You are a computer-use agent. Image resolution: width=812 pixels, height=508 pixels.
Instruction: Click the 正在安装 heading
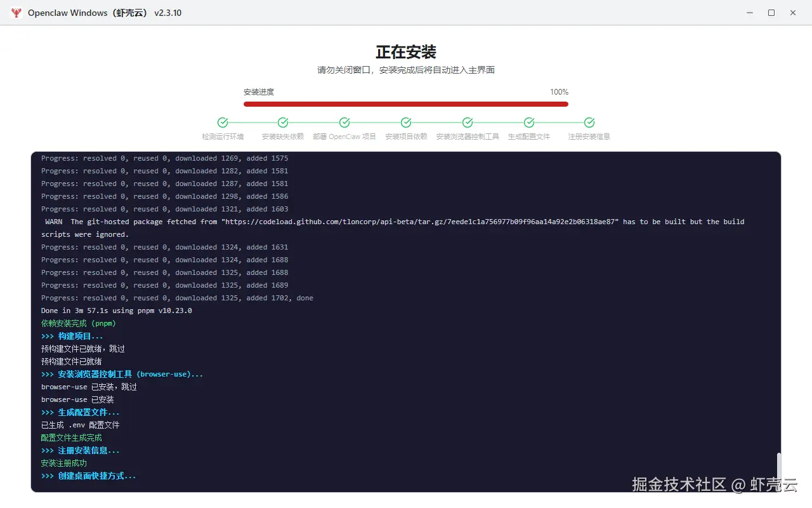[x=406, y=52]
